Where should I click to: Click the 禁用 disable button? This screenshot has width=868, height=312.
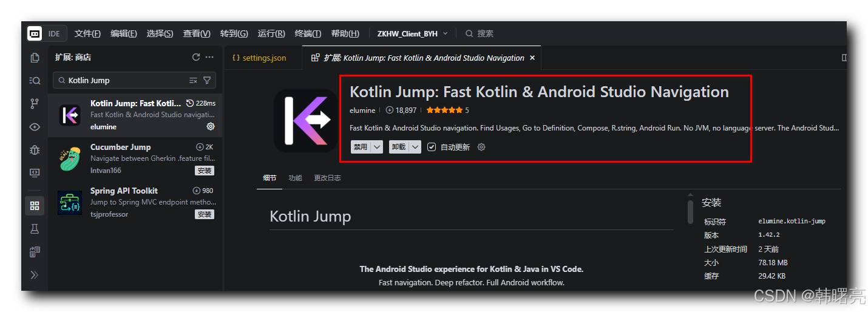tap(361, 147)
